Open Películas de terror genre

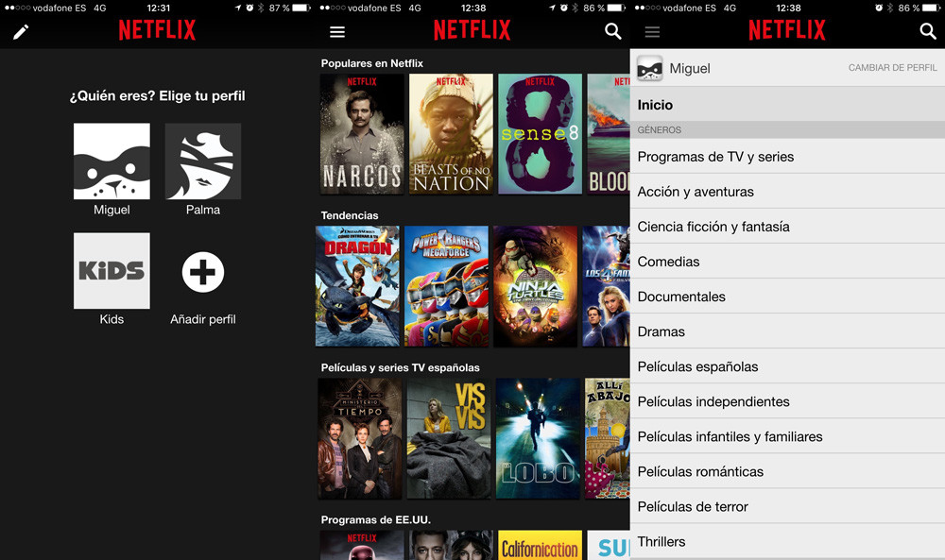tap(787, 506)
